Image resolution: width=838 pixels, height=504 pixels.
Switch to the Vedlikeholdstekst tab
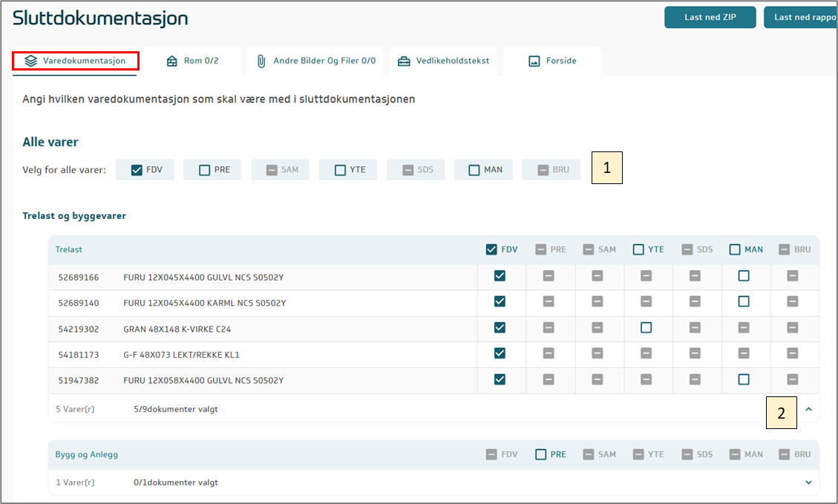[x=444, y=61]
